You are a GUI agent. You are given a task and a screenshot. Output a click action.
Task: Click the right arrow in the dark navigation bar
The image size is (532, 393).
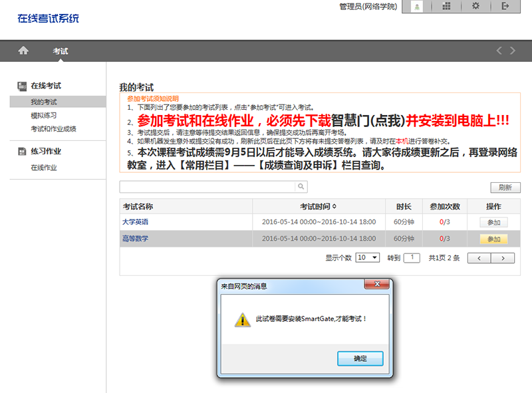[x=513, y=51]
